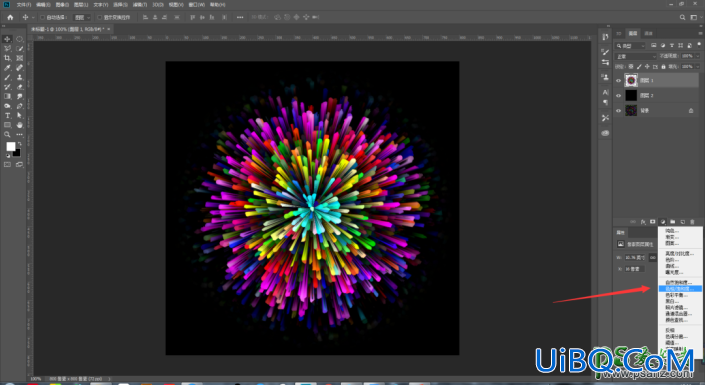Open the 文件(F) menu

[x=24, y=4]
